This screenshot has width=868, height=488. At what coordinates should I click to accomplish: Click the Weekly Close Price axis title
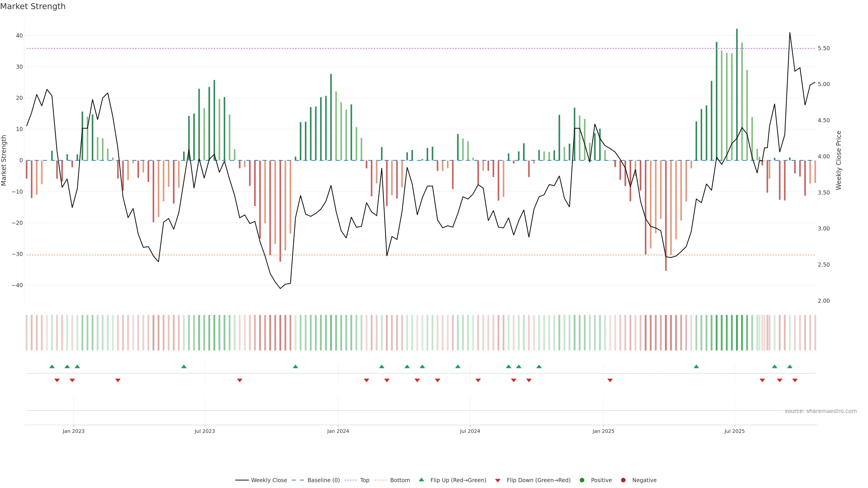[x=839, y=160]
